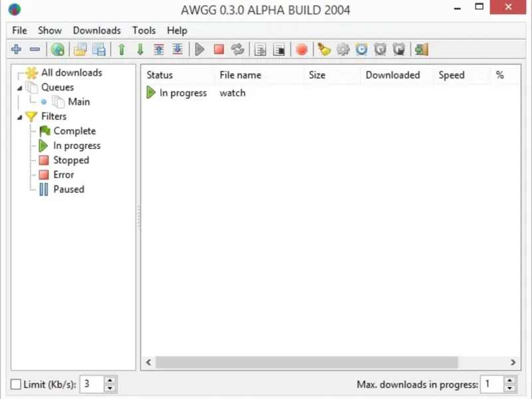Click the red round stop-all icon
The width and height of the screenshot is (532, 399).
(x=301, y=49)
